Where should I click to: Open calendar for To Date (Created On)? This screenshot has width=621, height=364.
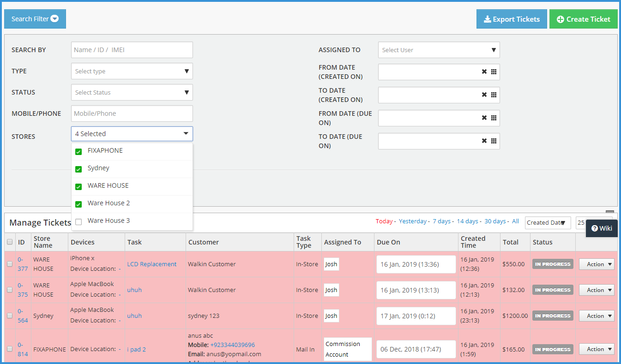pyautogui.click(x=494, y=95)
